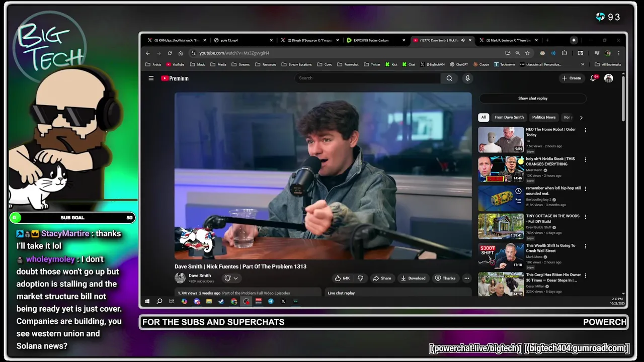Image resolution: width=644 pixels, height=362 pixels.
Task: Switch to the pole 15.mp4 tab
Action: coord(244,40)
